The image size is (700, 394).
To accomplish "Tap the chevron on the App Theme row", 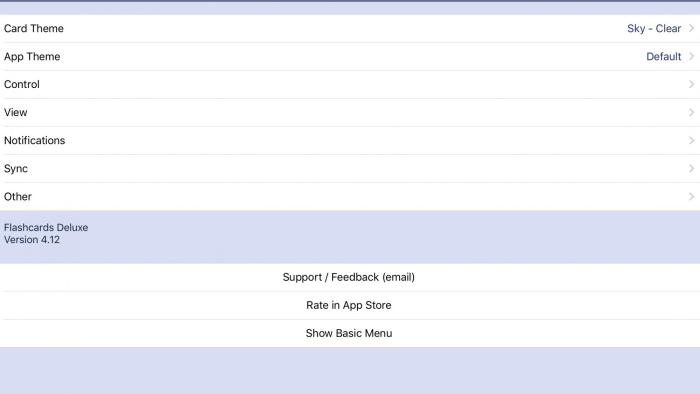I will (x=691, y=56).
